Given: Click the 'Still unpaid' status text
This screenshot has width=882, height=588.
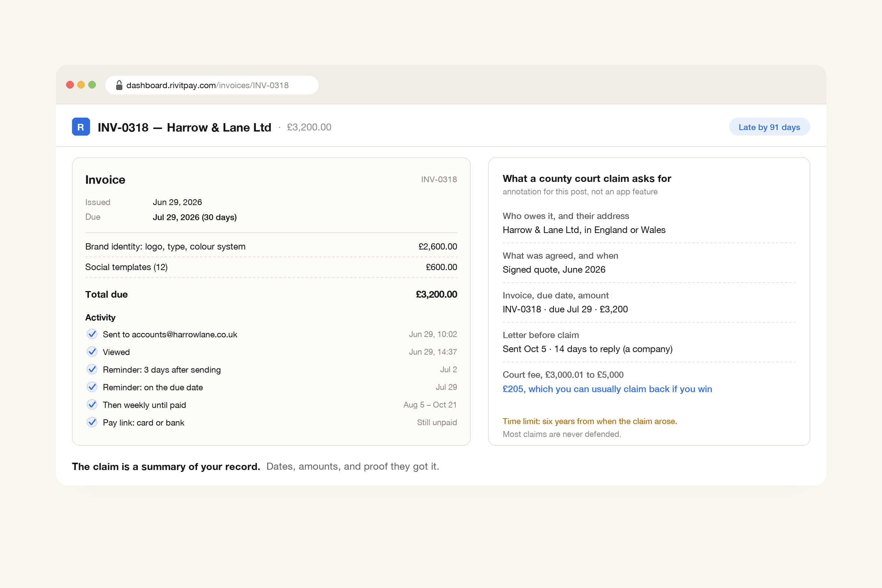Looking at the screenshot, I should (x=437, y=422).
